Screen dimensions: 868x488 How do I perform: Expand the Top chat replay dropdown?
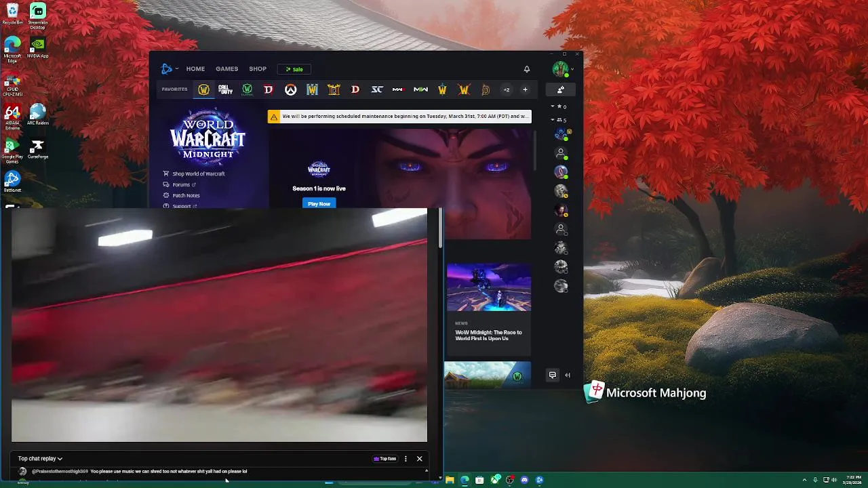point(40,459)
